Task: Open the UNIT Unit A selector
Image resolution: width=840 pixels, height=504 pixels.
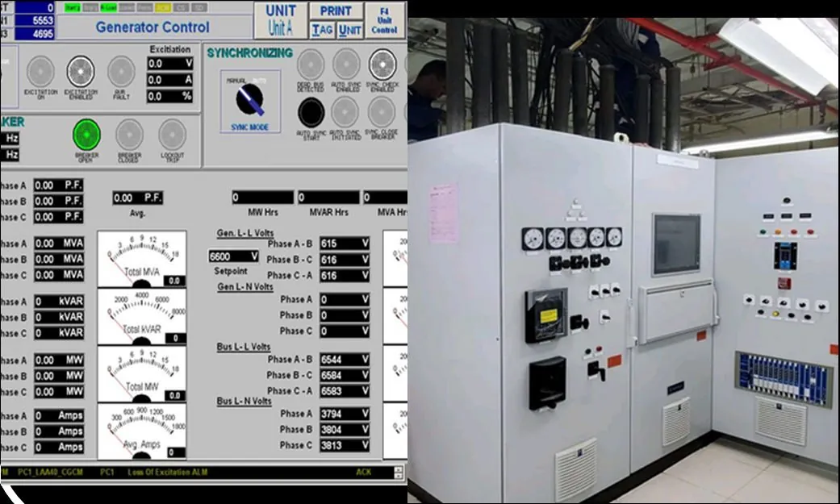Action: pyautogui.click(x=281, y=20)
